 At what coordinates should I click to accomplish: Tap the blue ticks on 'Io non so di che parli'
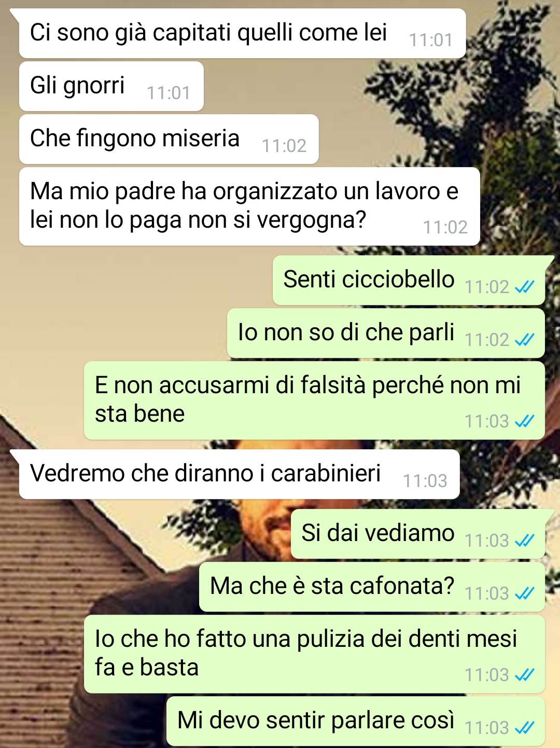pos(524,340)
